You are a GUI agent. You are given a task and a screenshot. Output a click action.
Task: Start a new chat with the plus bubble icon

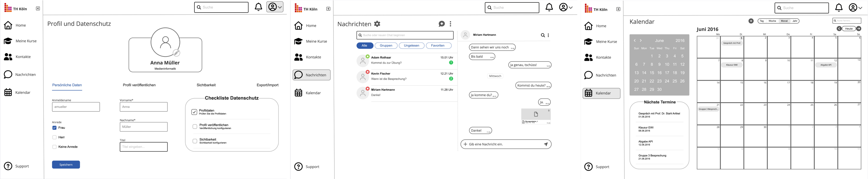pos(442,24)
